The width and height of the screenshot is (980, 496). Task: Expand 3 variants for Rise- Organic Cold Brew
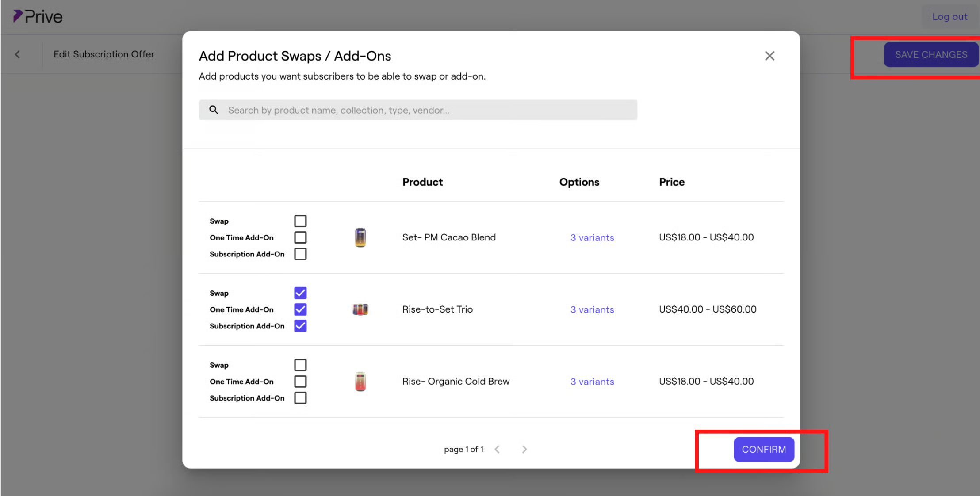point(592,382)
